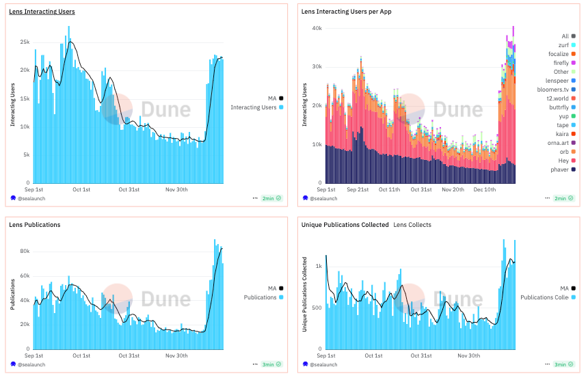This screenshot has height=378, width=588.
Task: Open the Lens Interacting Users title link
Action: (42, 12)
